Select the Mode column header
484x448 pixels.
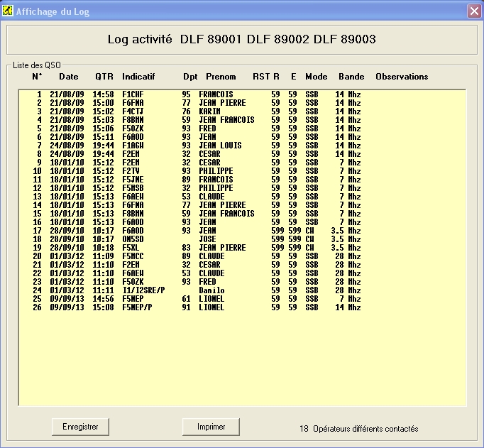click(x=316, y=76)
